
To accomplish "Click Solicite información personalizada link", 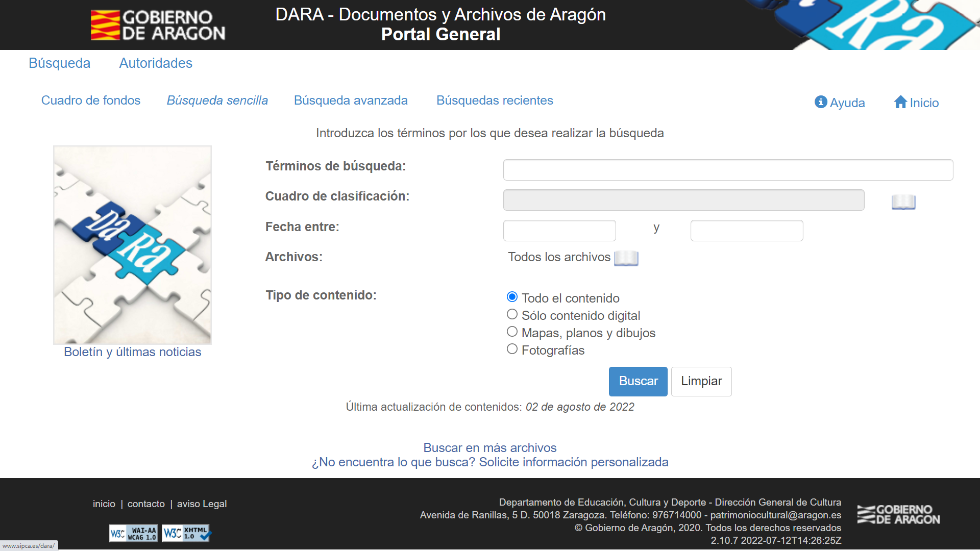I will (574, 462).
